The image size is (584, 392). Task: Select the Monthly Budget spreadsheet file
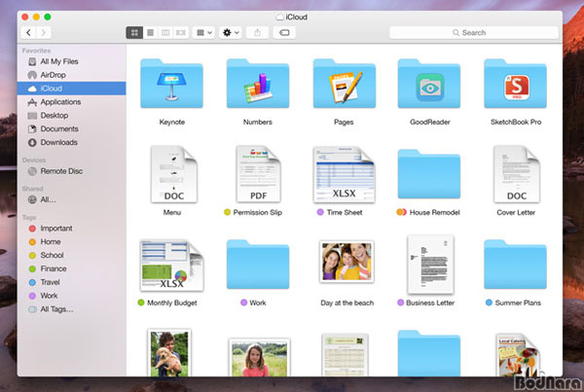coord(171,265)
